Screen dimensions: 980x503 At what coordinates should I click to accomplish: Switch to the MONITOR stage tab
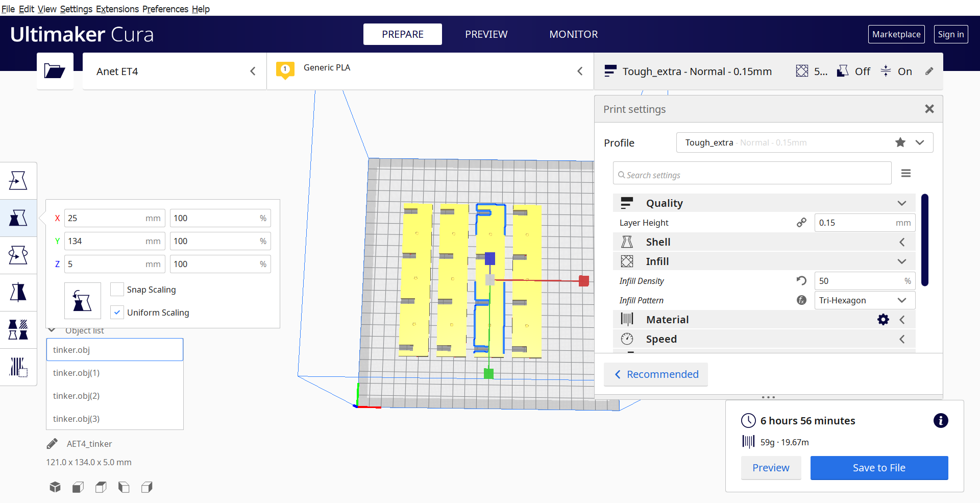click(x=574, y=34)
